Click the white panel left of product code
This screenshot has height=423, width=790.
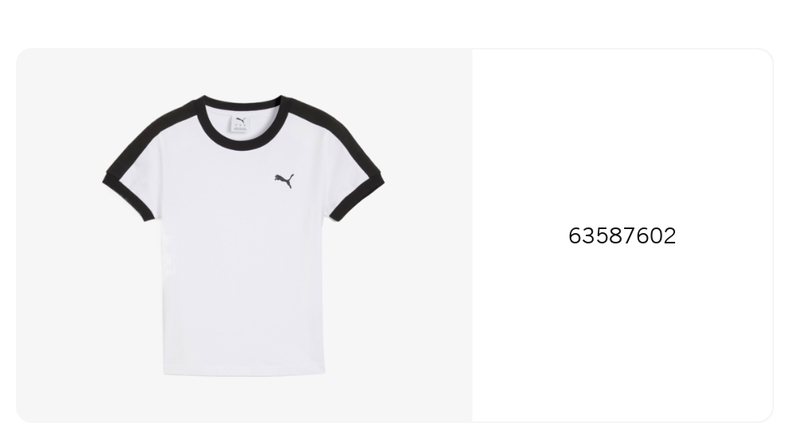[x=519, y=236]
